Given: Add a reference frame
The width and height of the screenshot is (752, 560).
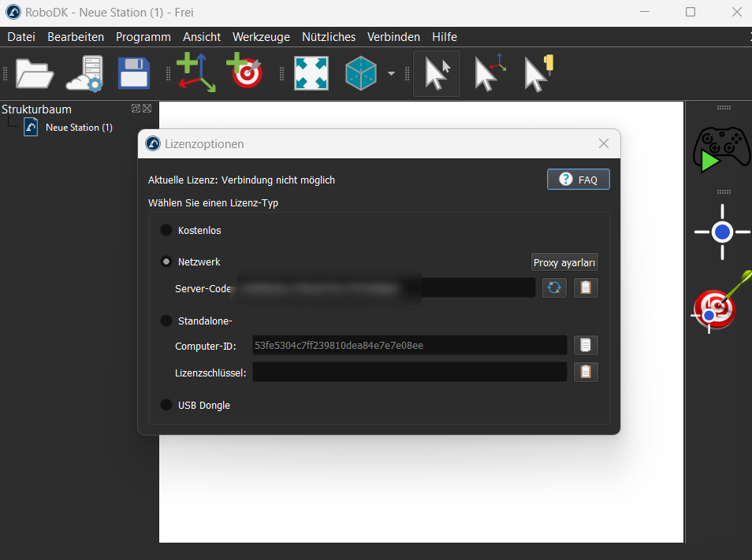Looking at the screenshot, I should coord(196,72).
